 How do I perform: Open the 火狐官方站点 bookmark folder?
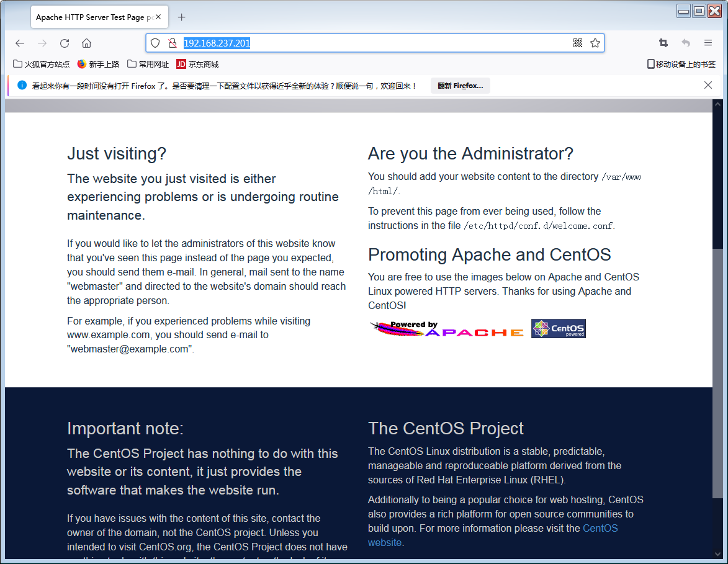tap(42, 64)
